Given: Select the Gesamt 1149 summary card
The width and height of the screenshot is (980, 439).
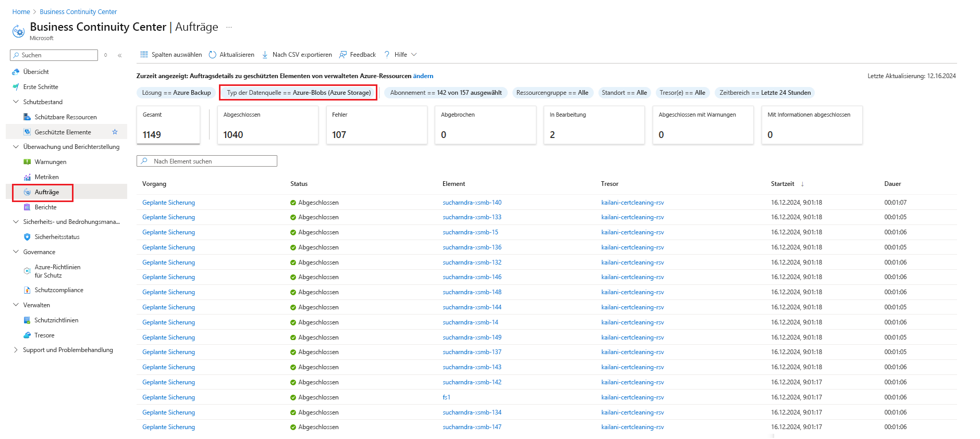Looking at the screenshot, I should (x=168, y=125).
